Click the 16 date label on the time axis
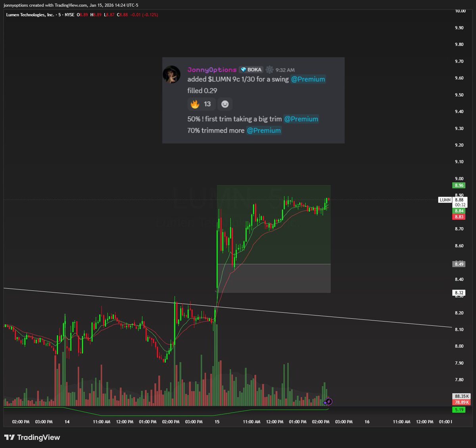 click(x=367, y=422)
